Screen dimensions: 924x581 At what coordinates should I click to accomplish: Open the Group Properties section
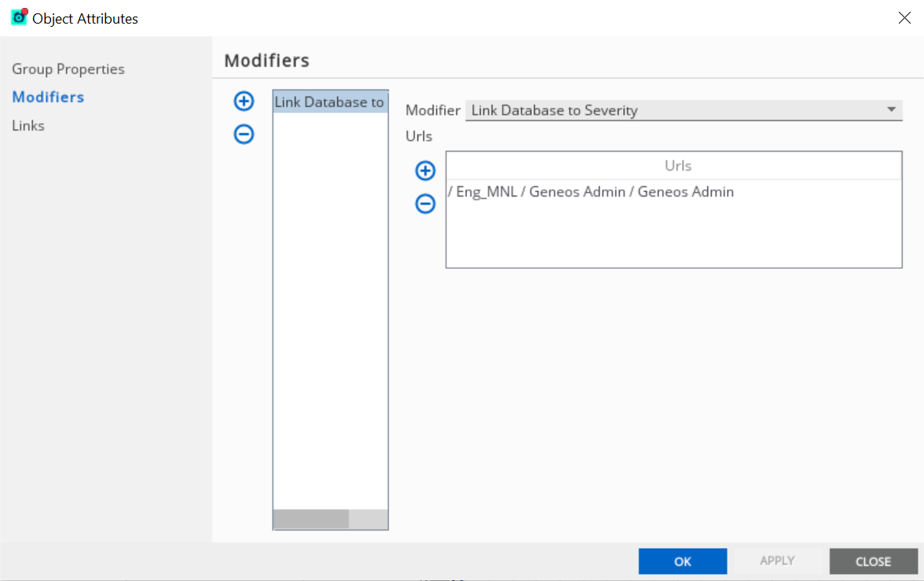68,69
